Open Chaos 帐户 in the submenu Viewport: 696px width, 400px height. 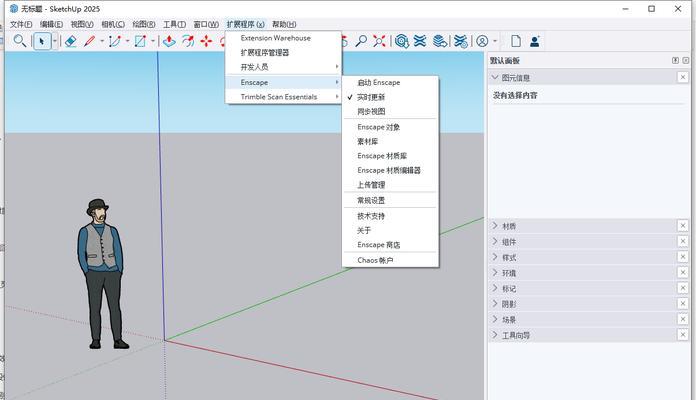[390, 260]
